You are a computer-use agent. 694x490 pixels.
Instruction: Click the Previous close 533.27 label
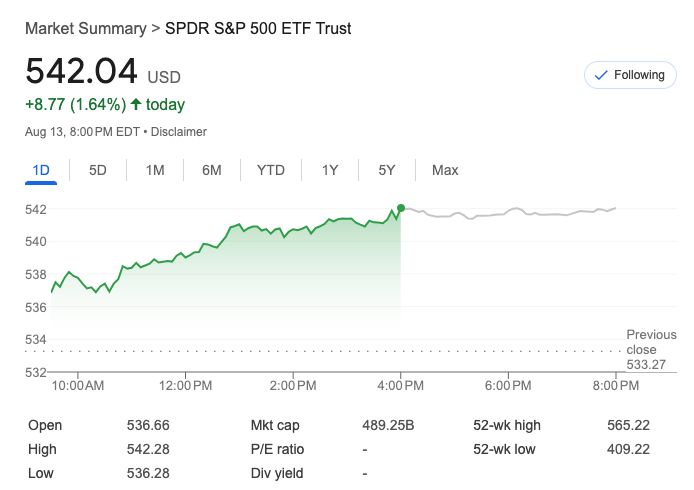(x=651, y=350)
